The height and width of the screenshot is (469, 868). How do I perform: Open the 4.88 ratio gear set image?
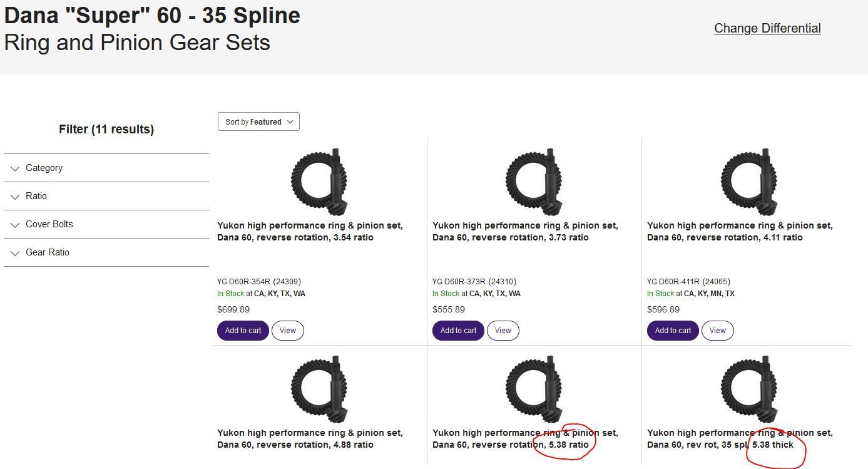pyautogui.click(x=319, y=389)
